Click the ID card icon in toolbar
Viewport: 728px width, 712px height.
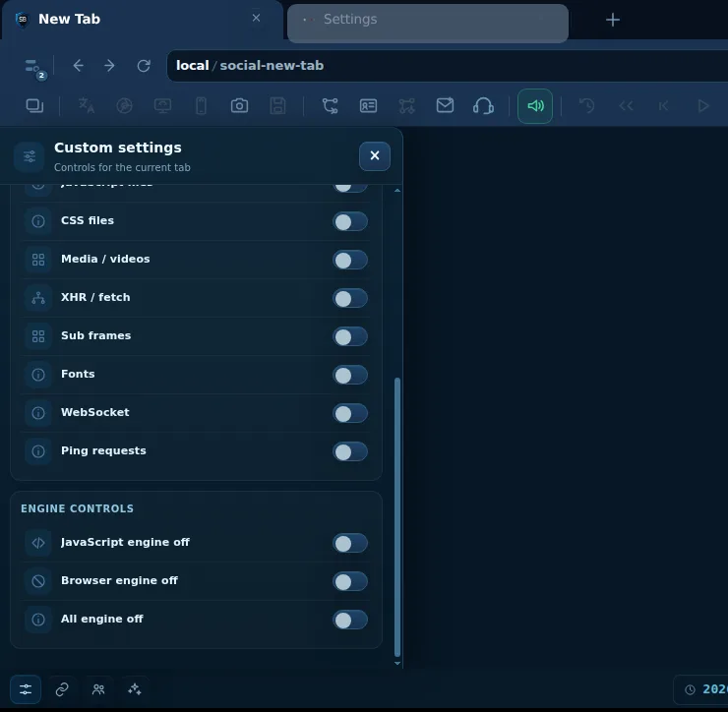click(368, 106)
